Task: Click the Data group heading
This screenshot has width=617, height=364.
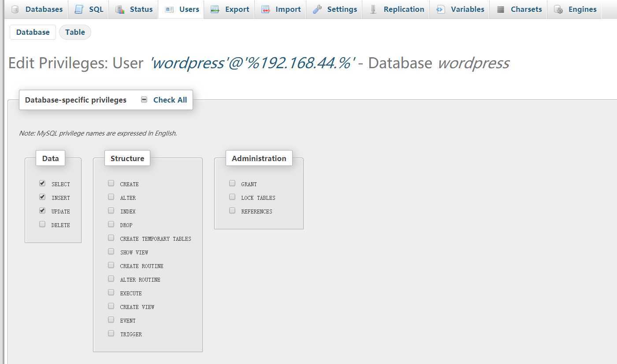Action: 51,158
